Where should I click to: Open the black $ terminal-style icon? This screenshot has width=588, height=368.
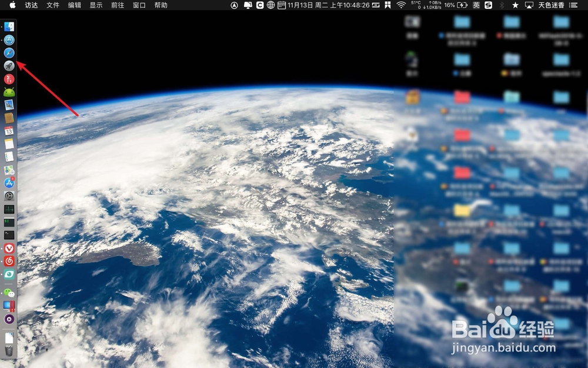point(9,222)
